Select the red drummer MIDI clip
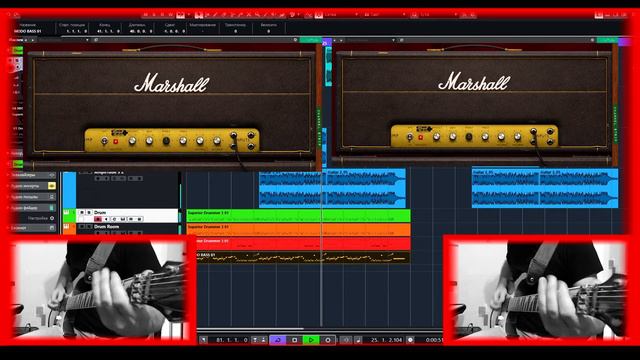This screenshot has width=640, height=360. [x=303, y=244]
